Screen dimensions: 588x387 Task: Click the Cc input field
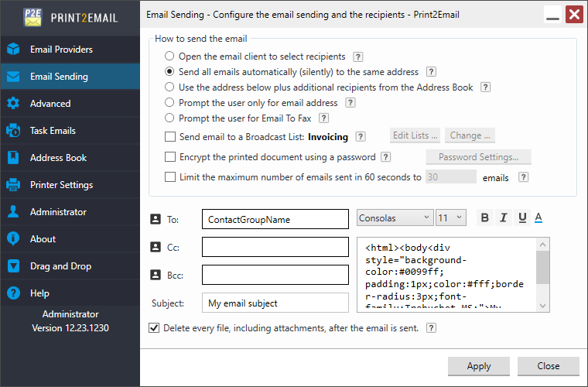(275, 247)
